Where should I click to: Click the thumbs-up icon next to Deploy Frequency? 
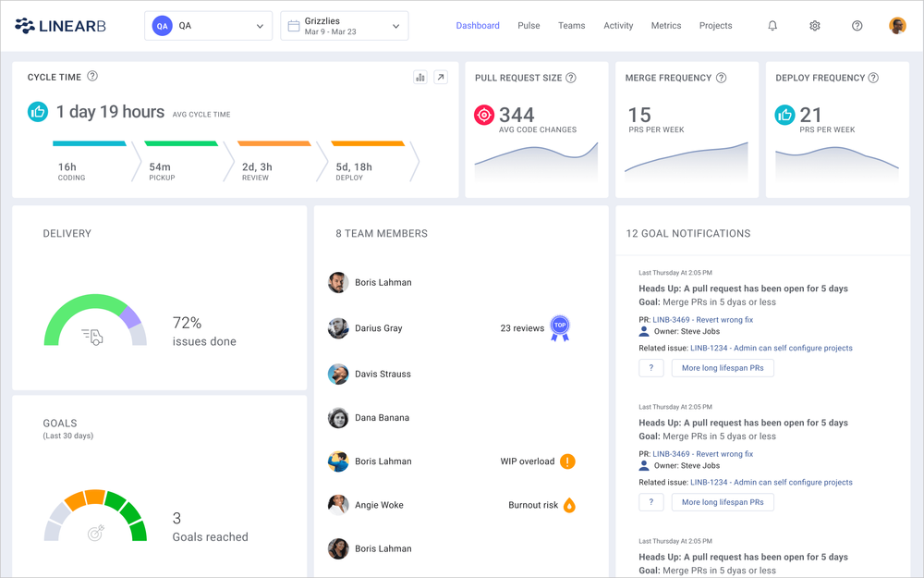pyautogui.click(x=784, y=116)
